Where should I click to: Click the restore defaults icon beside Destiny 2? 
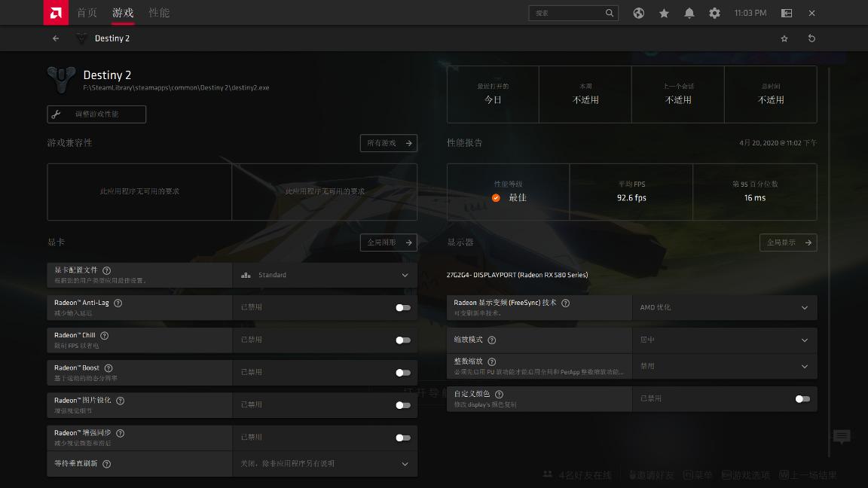(811, 38)
